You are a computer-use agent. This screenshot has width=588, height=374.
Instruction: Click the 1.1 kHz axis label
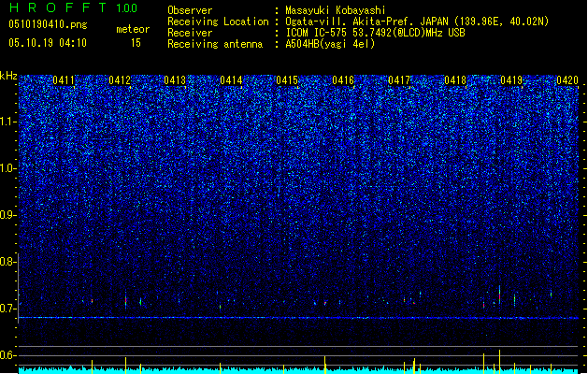point(7,122)
